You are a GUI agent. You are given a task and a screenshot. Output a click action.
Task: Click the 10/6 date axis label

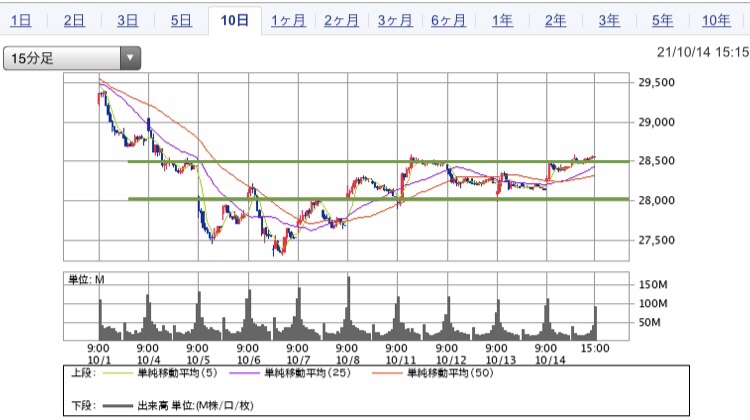coord(249,360)
